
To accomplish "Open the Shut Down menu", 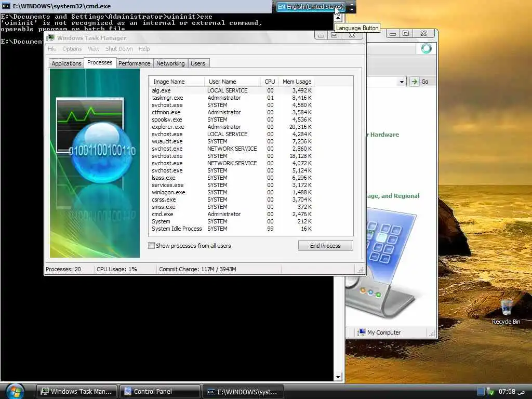I will [119, 49].
